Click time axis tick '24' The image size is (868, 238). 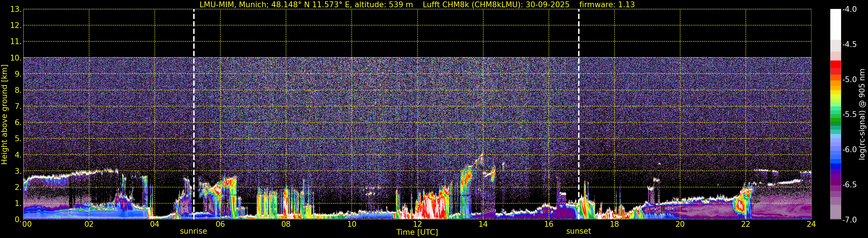point(811,224)
